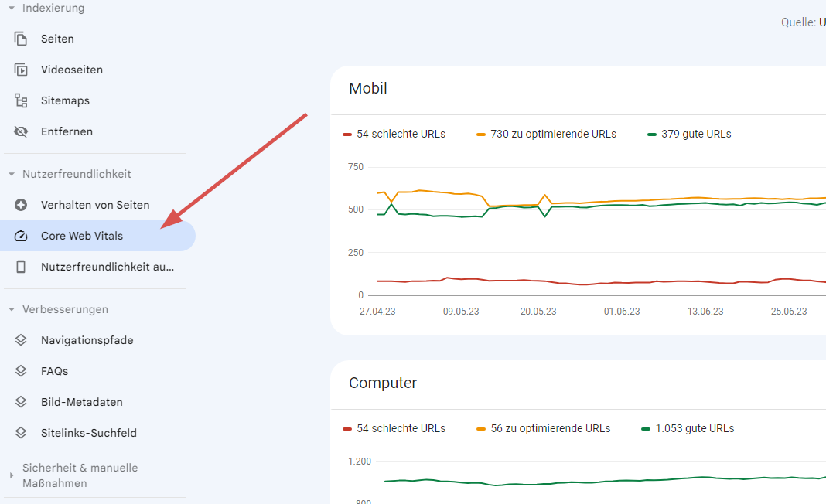Click the Navigationspfade layers icon
This screenshot has width=826, height=504.
21,340
